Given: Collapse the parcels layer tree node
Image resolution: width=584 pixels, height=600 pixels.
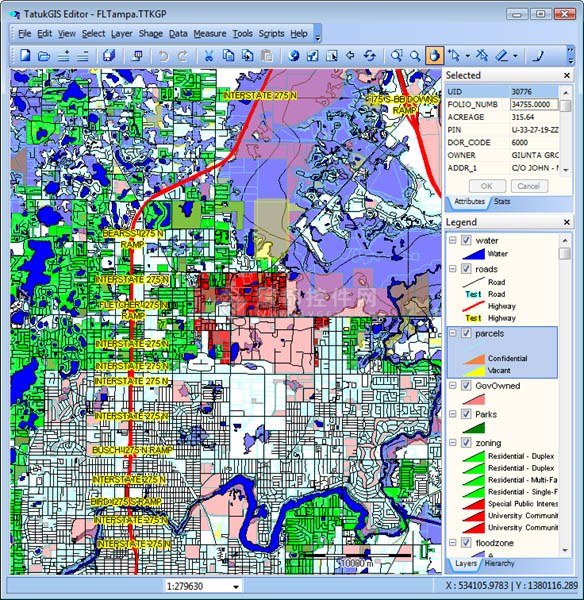Looking at the screenshot, I should click(453, 333).
